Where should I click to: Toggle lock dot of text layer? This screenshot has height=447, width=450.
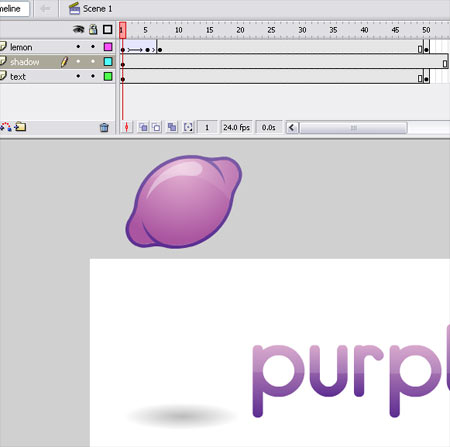93,76
